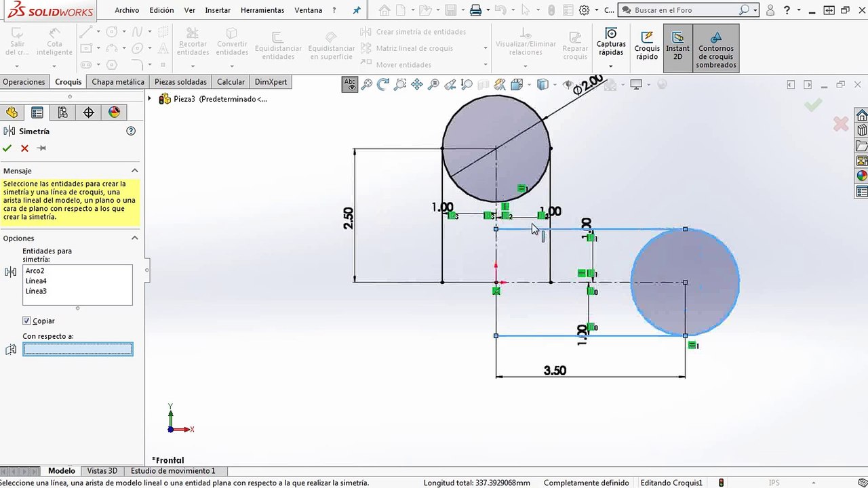This screenshot has width=868, height=488.
Task: Click the view orientation cube icon
Action: click(517, 85)
